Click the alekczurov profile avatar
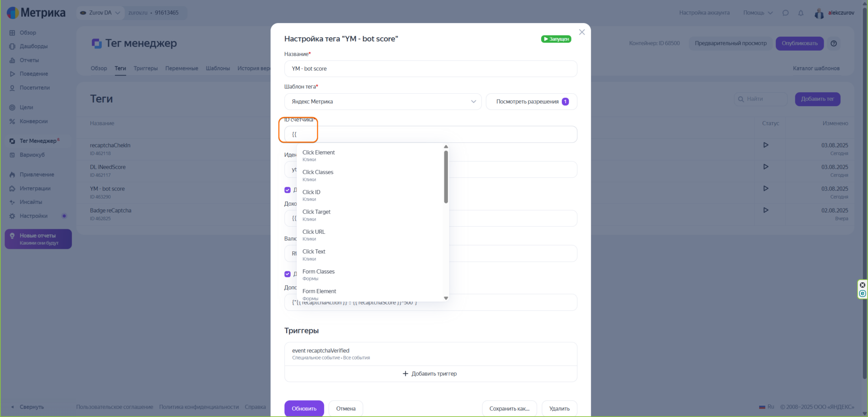 [x=819, y=13]
